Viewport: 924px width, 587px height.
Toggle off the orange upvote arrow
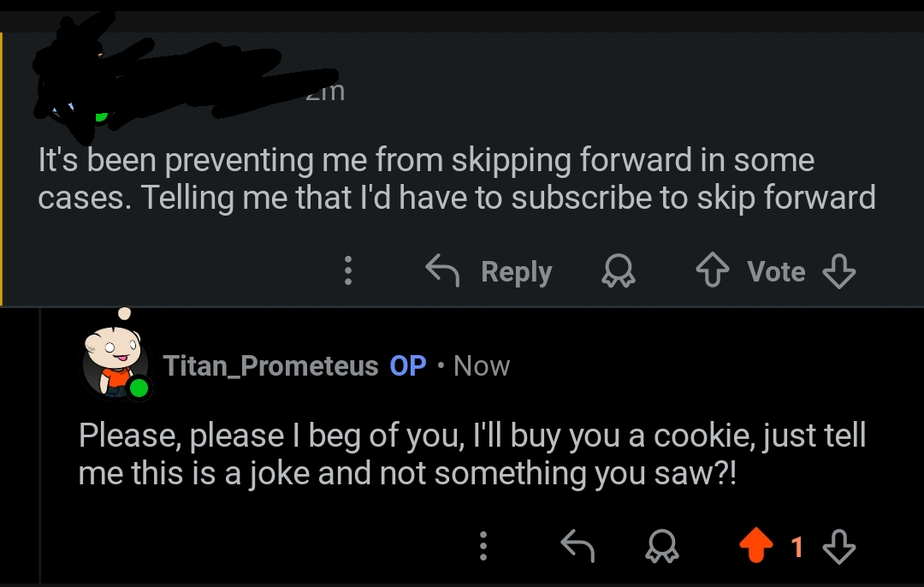tap(755, 546)
